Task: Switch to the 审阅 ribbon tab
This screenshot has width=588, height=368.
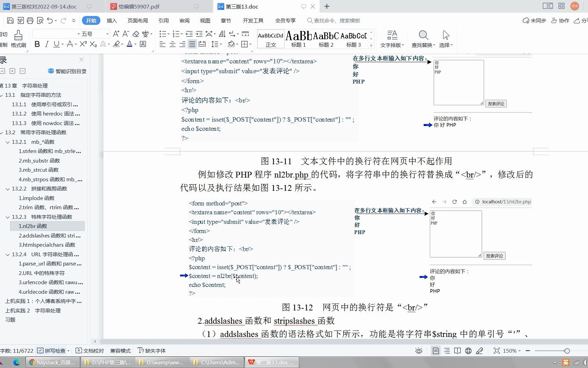Action: [184, 20]
